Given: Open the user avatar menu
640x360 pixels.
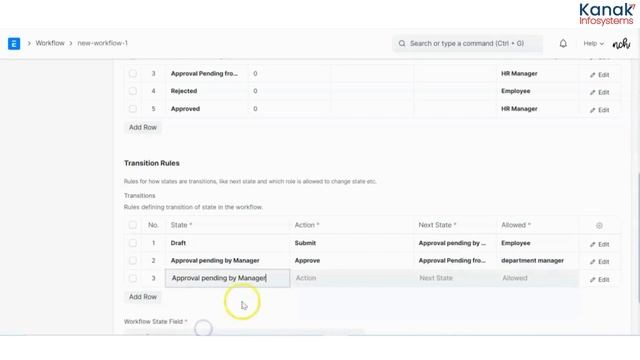Looking at the screenshot, I should point(621,43).
